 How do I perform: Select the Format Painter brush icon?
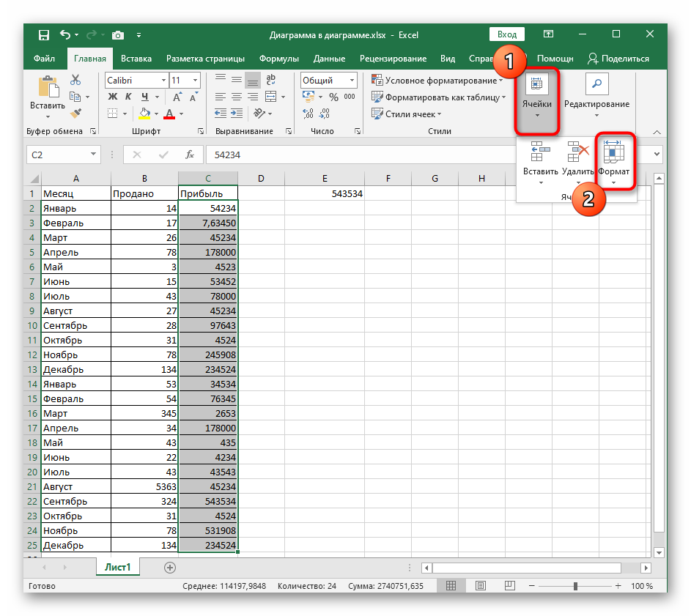75,113
